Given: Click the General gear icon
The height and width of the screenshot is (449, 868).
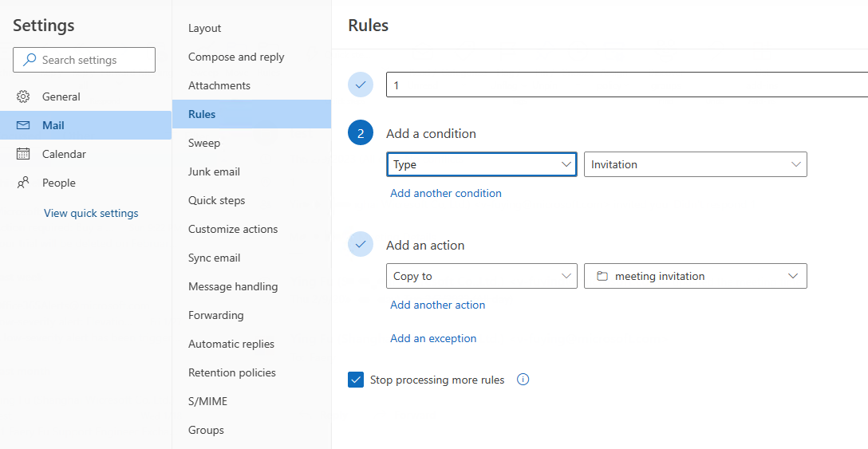Looking at the screenshot, I should tap(23, 96).
